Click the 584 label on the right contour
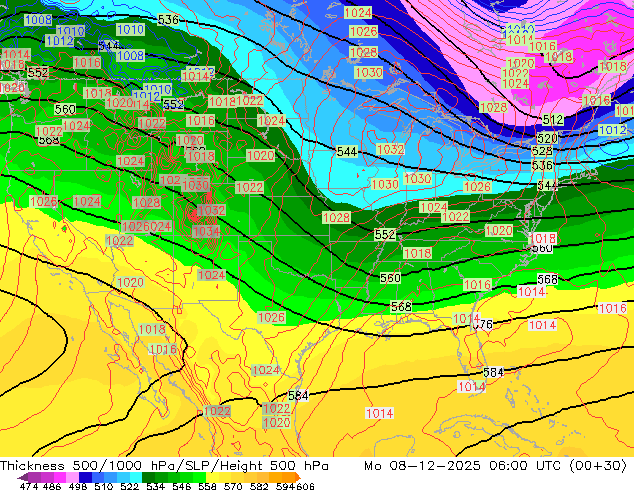 (x=493, y=372)
